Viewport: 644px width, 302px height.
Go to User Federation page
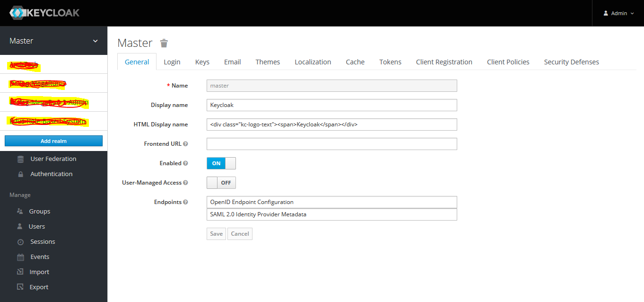coord(53,159)
